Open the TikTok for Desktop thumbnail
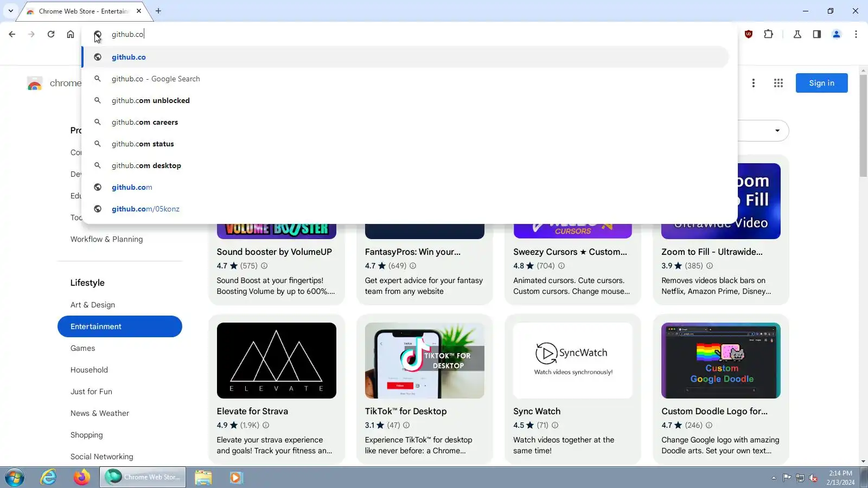Screen dimensions: 868x488 (425, 361)
